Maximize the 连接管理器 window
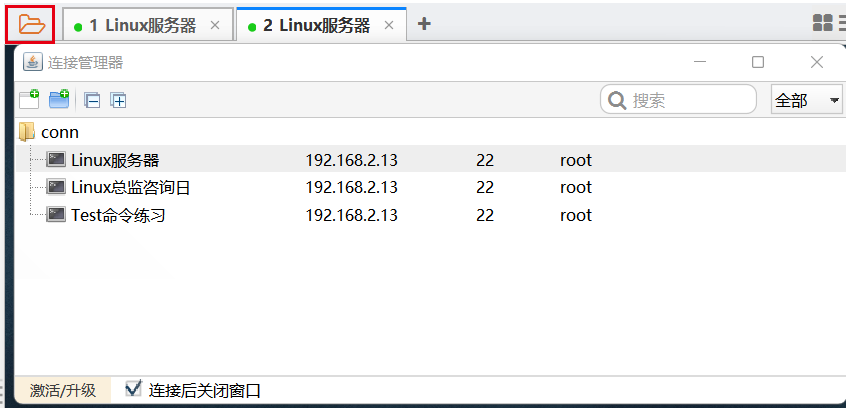 pos(758,62)
